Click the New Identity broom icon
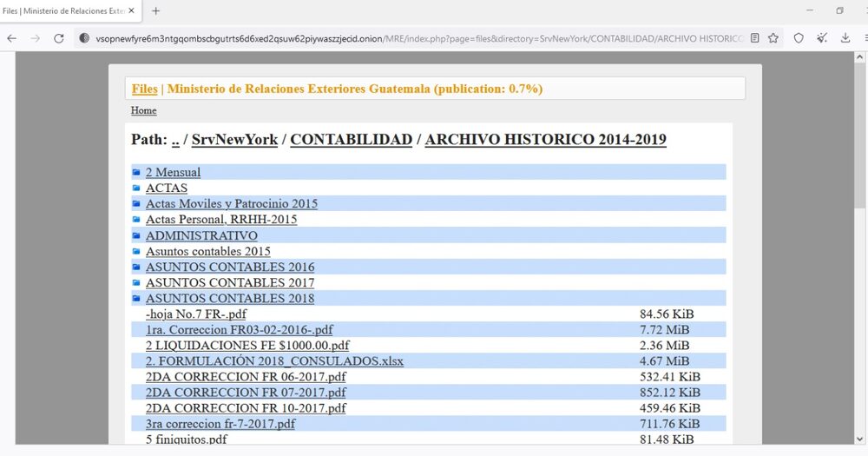 pos(822,38)
